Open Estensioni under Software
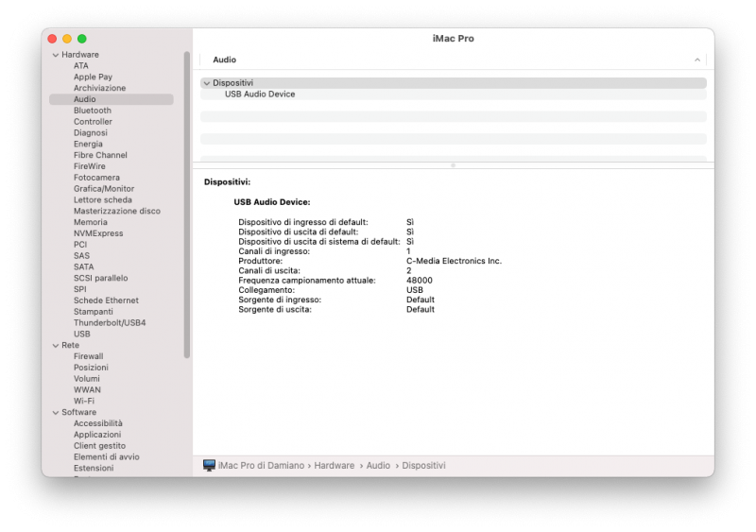756x532 pixels. click(94, 468)
